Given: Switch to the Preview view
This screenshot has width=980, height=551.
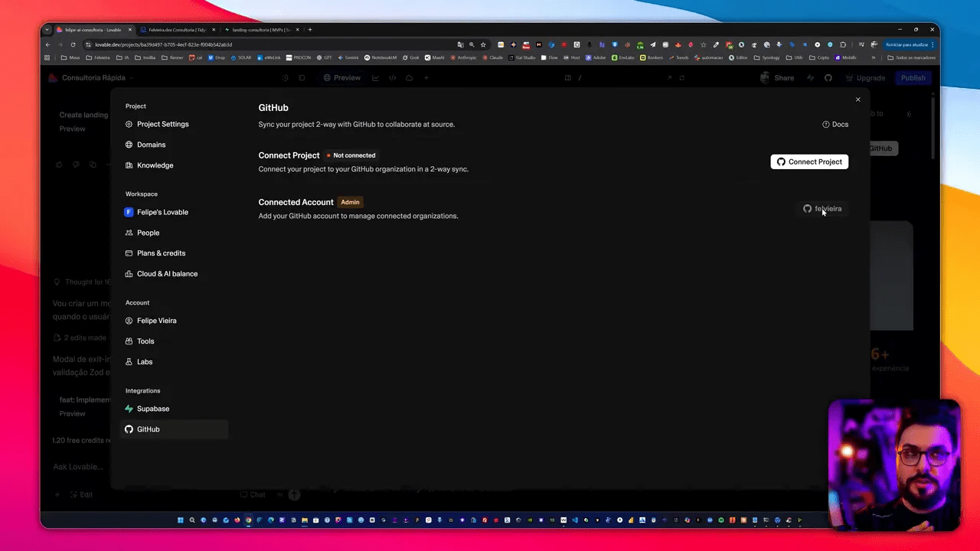Looking at the screenshot, I should (341, 78).
